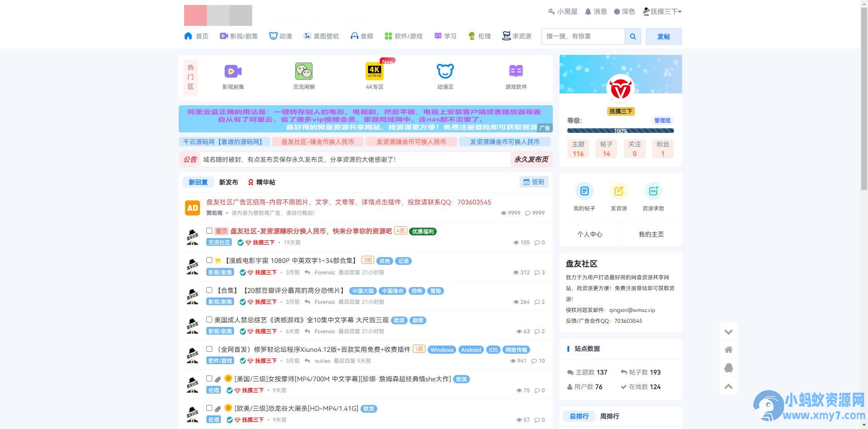The image size is (868, 429).
Task: Click the level progress bar at 100%
Action: pyautogui.click(x=620, y=131)
